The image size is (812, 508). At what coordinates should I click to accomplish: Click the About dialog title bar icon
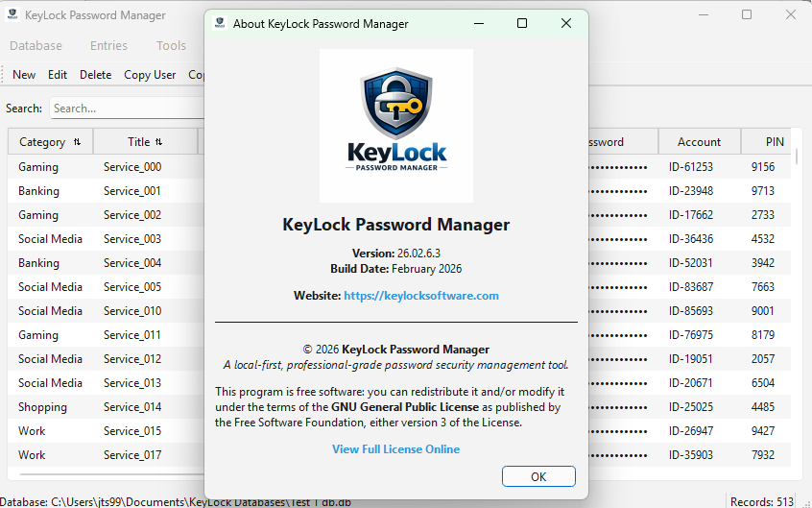220,24
